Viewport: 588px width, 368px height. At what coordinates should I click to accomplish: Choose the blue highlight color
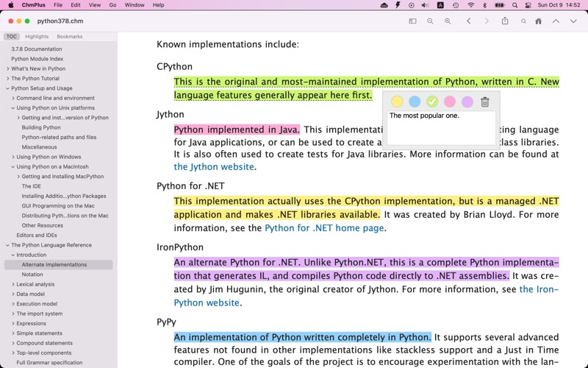coord(415,102)
